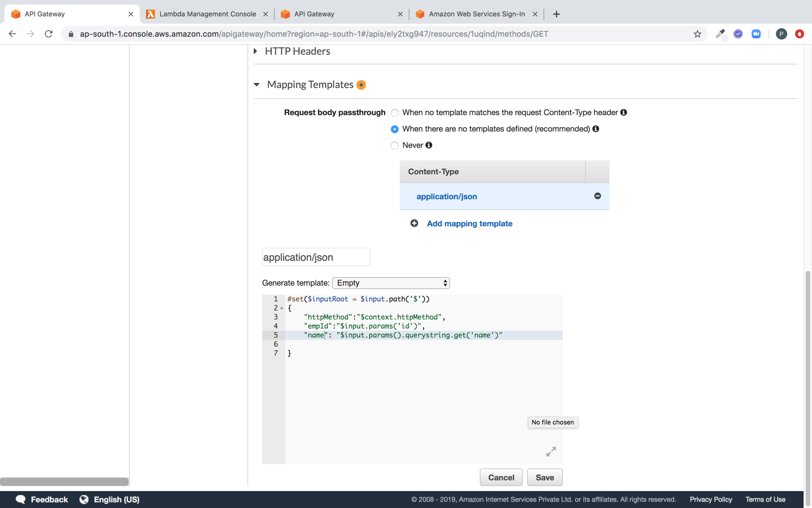Expand the HTTP Headers section

256,51
